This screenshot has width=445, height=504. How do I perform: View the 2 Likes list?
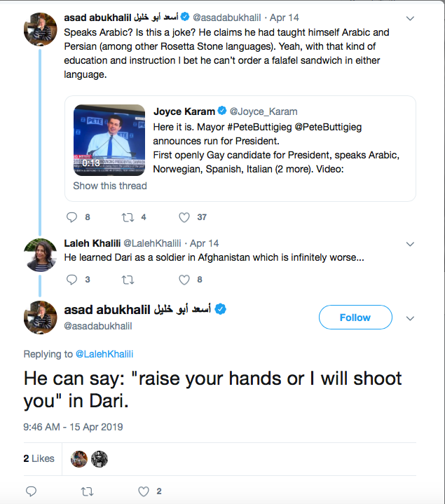click(39, 458)
